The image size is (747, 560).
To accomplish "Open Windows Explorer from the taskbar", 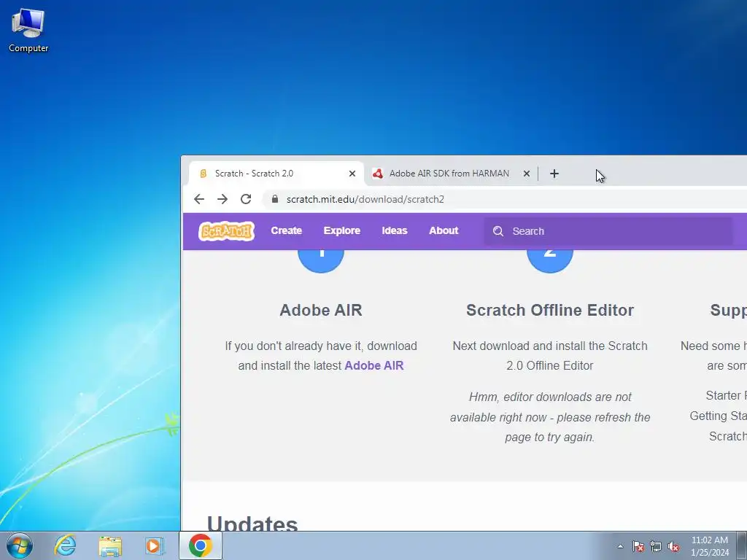I will (x=110, y=545).
